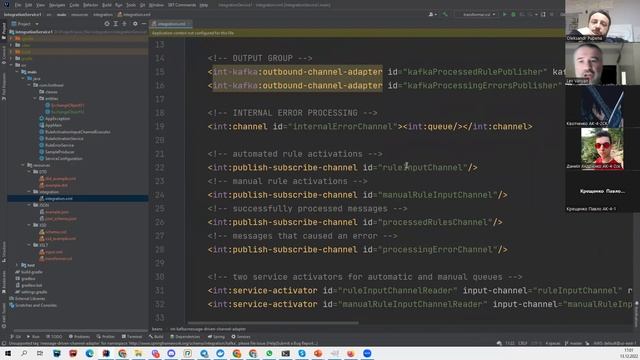Screen dimensions: 640x360
Task: Expand the test folder in project tree
Action: pos(18,265)
